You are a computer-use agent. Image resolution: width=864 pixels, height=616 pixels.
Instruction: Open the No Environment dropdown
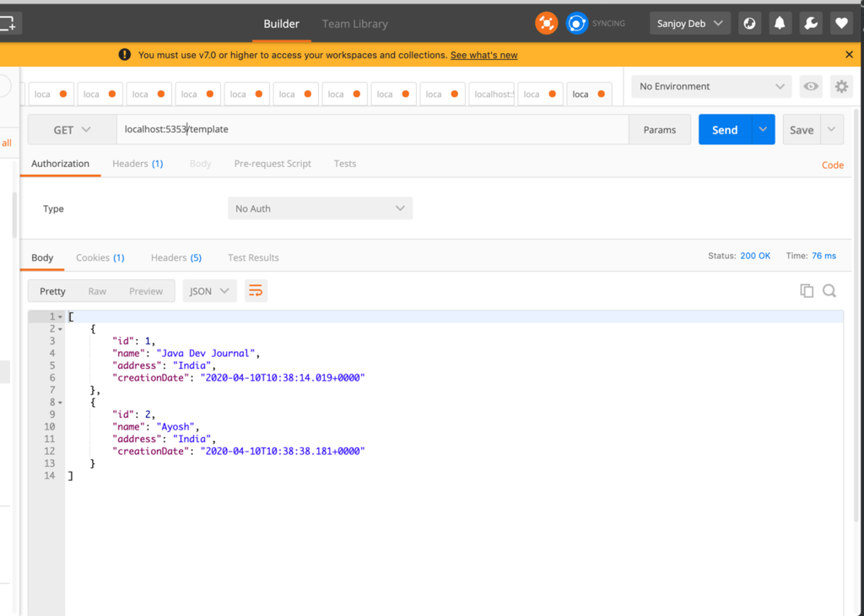pyautogui.click(x=710, y=86)
